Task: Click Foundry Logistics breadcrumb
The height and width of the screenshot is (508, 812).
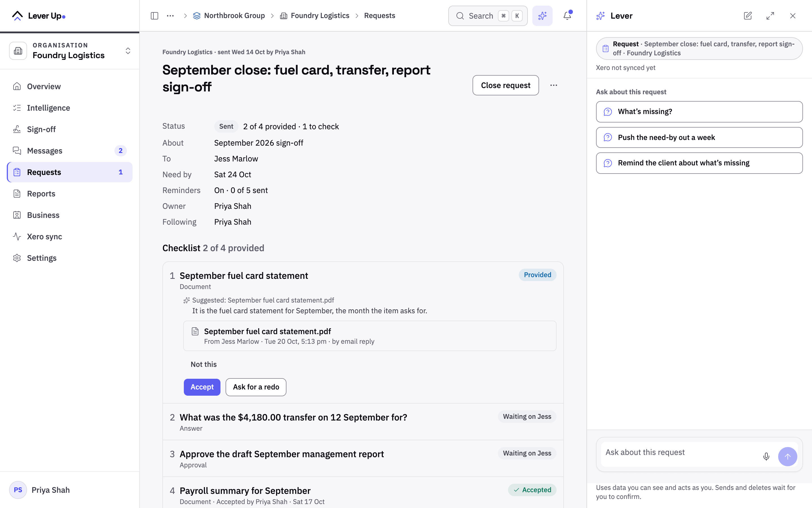Action: coord(315,16)
